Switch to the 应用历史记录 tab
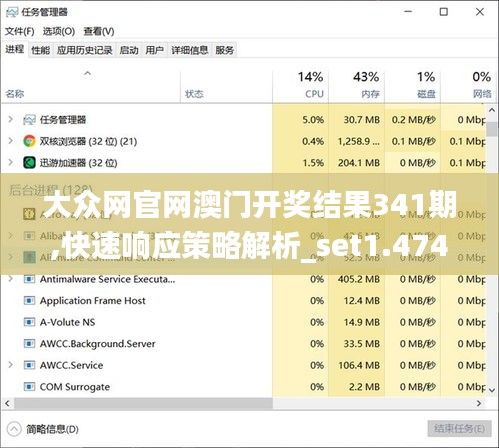499x448 pixels. [x=84, y=50]
